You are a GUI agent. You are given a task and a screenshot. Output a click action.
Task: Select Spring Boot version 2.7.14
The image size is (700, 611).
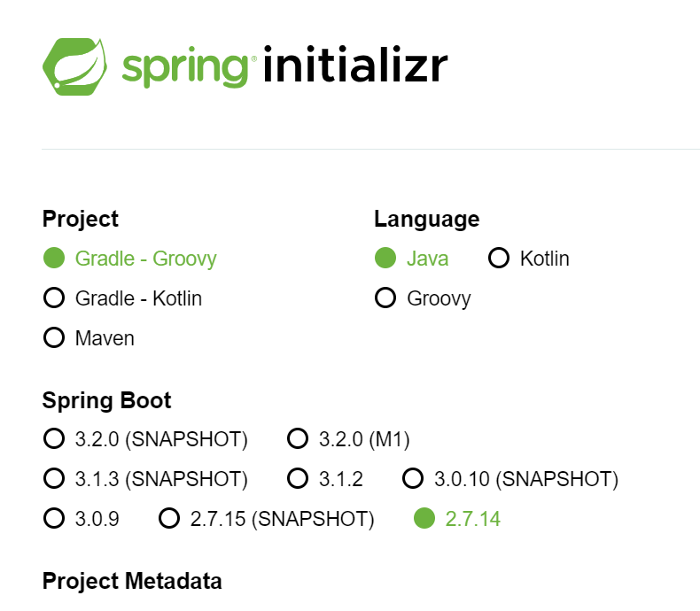[425, 518]
